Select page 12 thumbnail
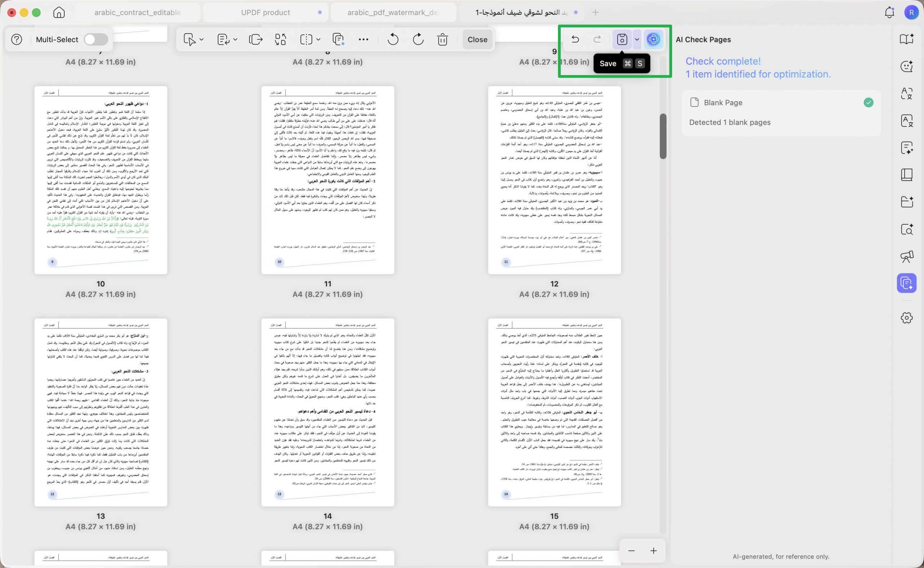 [554, 180]
